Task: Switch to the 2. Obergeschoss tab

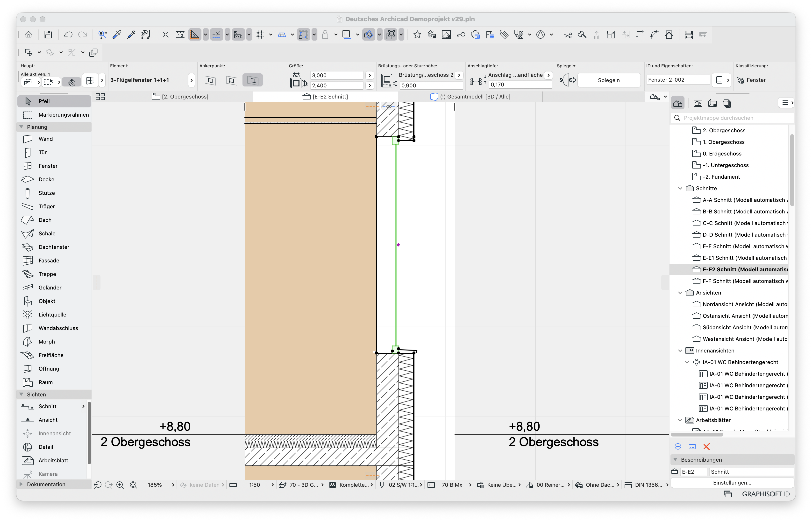Action: pyautogui.click(x=180, y=97)
